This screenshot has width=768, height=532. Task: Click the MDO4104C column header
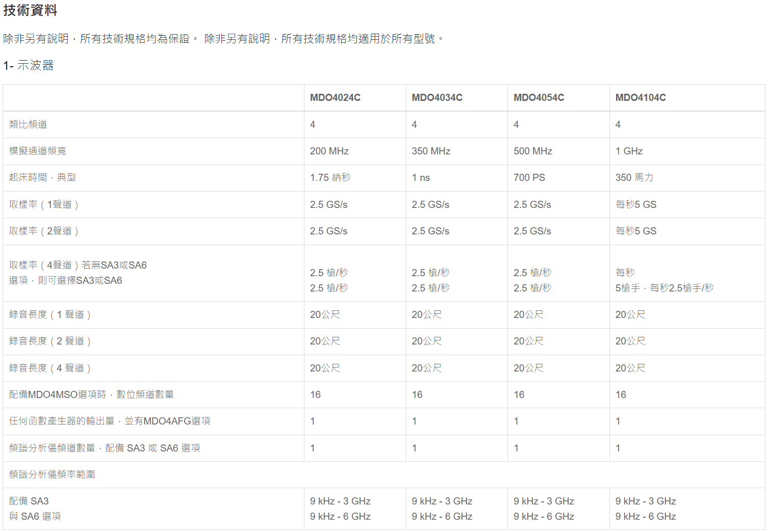click(x=641, y=97)
